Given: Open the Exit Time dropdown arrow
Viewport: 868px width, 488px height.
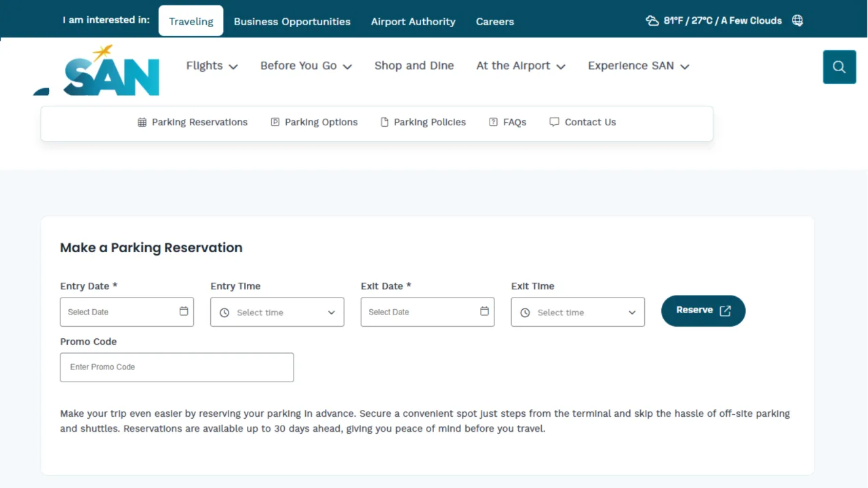Looking at the screenshot, I should pos(632,312).
